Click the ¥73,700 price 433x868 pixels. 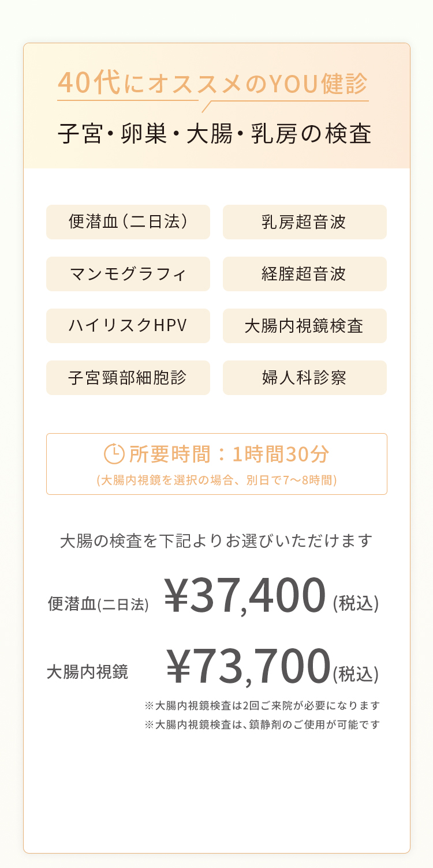(249, 667)
